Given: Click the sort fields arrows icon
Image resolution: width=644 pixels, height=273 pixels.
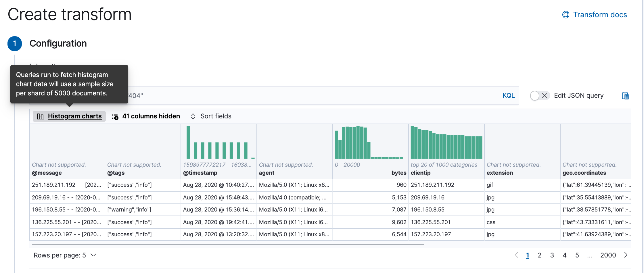Looking at the screenshot, I should point(193,116).
